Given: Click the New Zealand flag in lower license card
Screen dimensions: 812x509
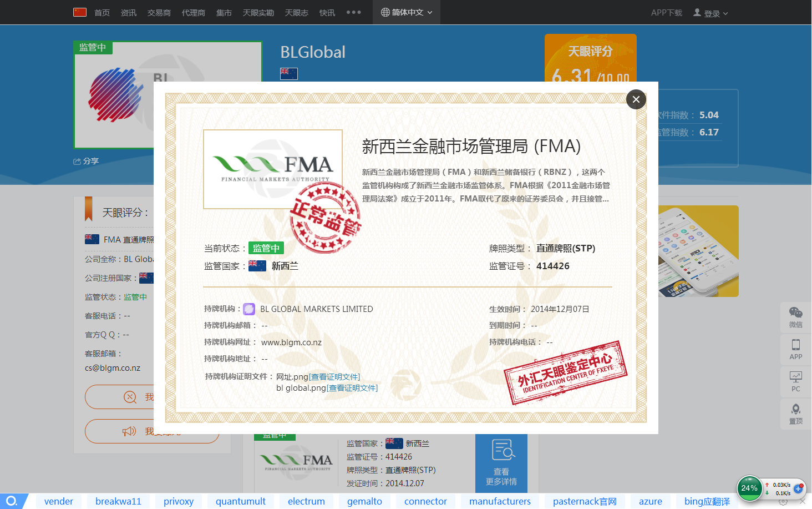Looking at the screenshot, I should [394, 444].
